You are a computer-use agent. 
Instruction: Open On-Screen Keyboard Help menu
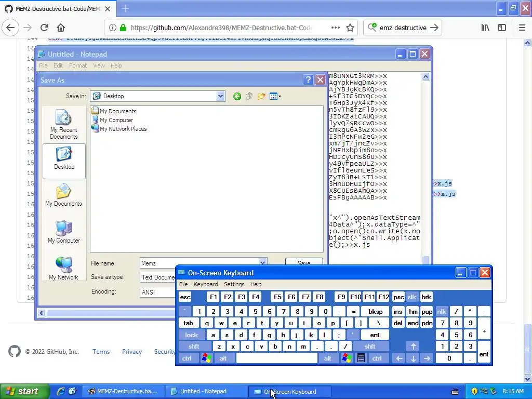point(256,284)
